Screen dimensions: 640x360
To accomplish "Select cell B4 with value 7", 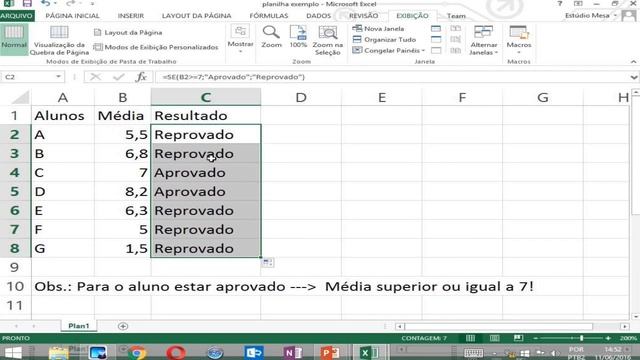I will tap(122, 173).
